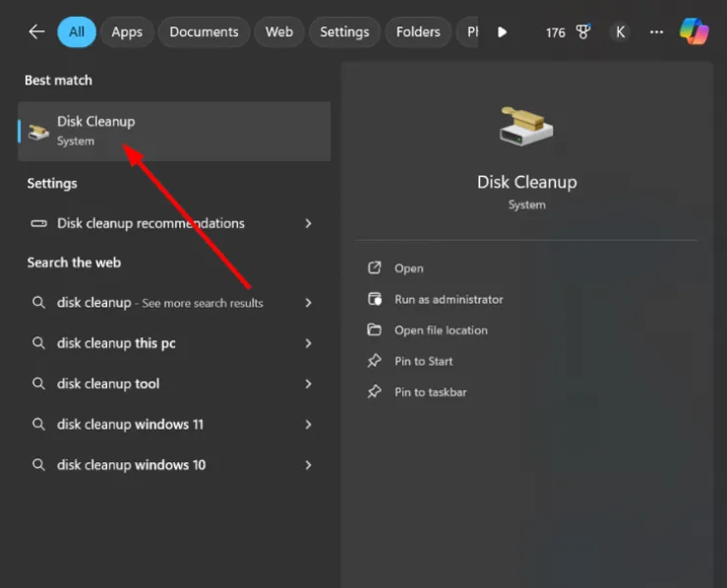Open the three-dot more options menu
727x588 pixels.
[656, 32]
